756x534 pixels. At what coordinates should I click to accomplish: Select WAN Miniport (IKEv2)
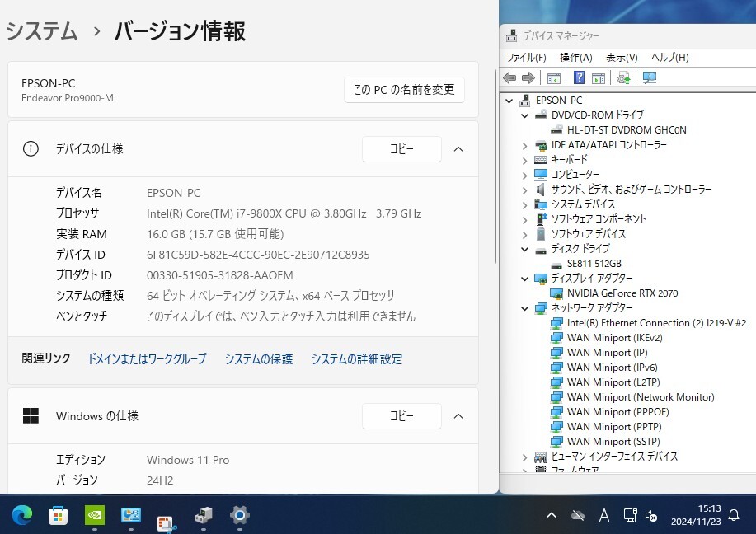(x=614, y=338)
